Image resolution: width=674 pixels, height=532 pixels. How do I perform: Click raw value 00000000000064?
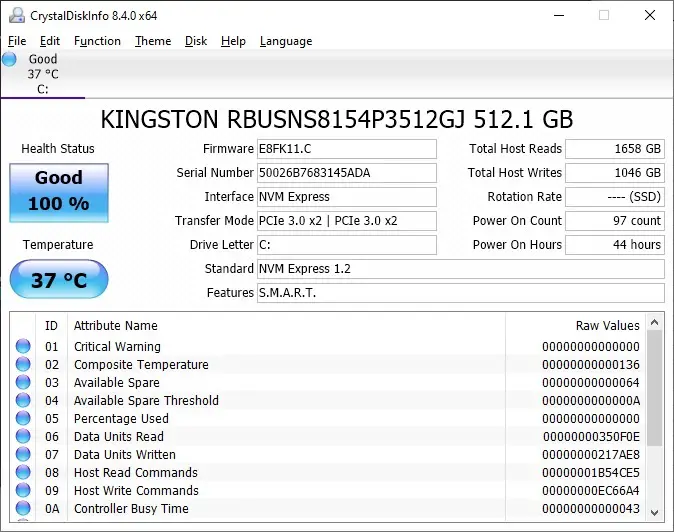(x=591, y=383)
